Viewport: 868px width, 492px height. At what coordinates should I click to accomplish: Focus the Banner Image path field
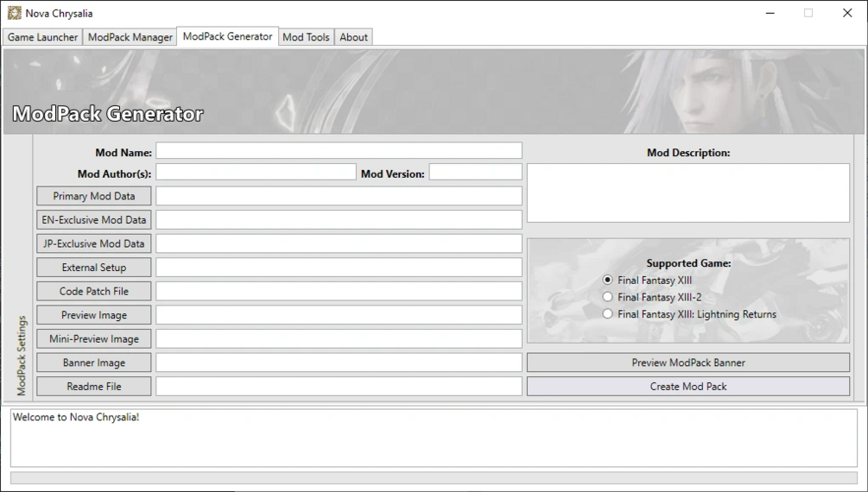click(339, 363)
